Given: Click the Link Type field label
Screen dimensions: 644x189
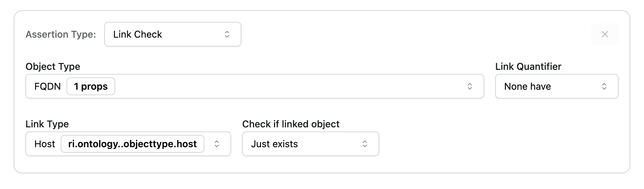Looking at the screenshot, I should click(47, 124).
